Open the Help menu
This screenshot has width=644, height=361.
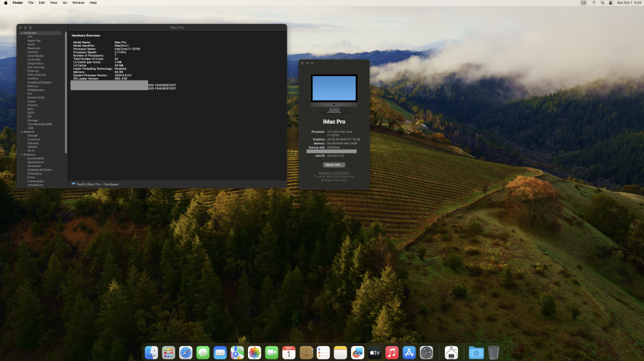tap(93, 3)
